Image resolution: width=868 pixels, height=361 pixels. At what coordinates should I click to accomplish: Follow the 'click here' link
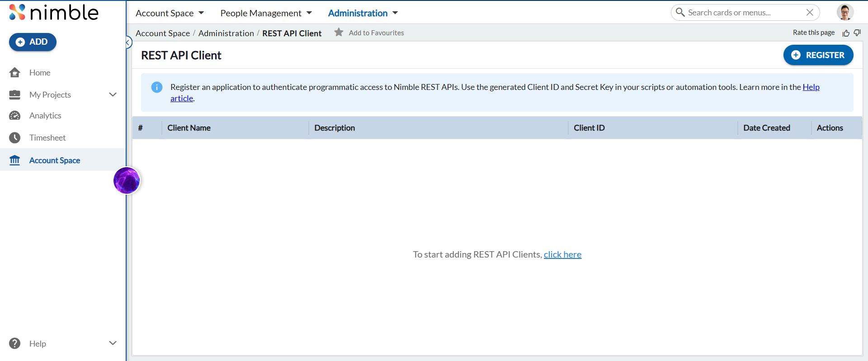click(562, 254)
